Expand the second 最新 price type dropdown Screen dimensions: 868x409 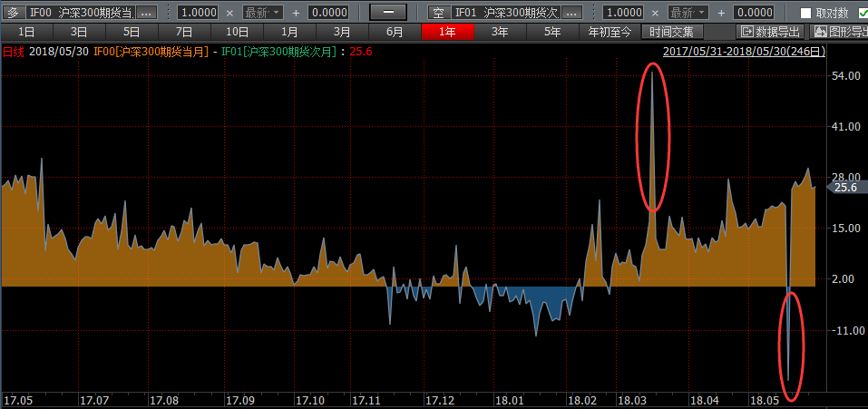[689, 13]
